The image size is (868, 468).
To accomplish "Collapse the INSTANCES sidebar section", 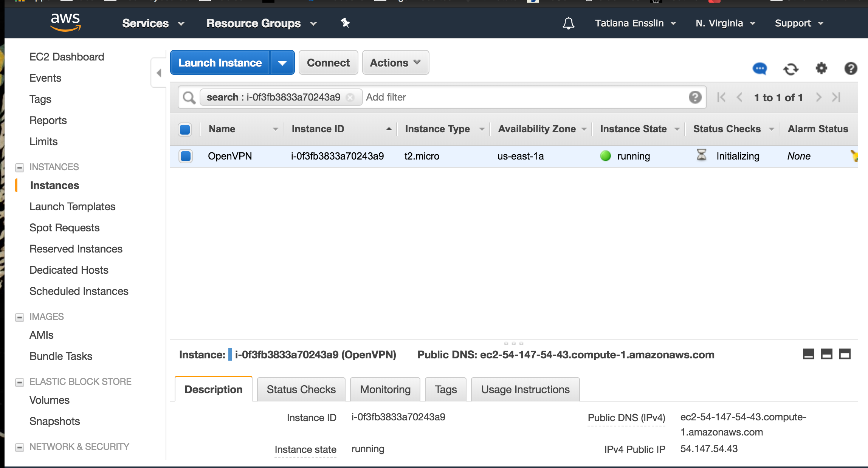I will (20, 167).
